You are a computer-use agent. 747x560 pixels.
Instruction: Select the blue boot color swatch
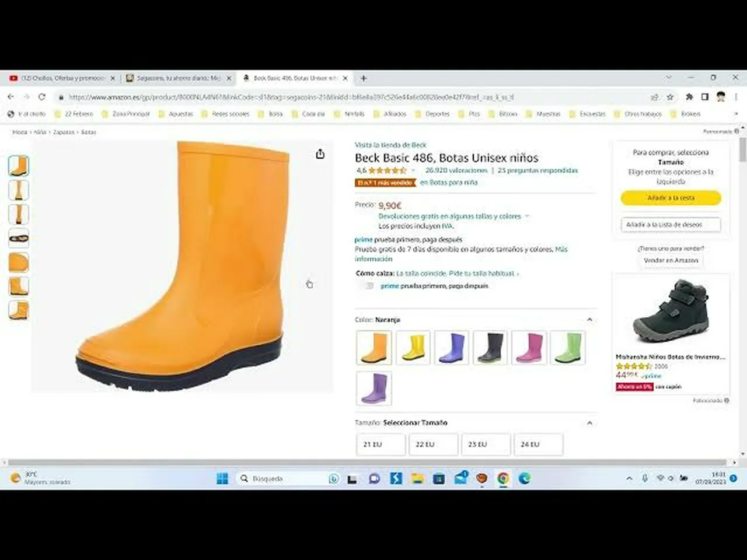point(452,348)
